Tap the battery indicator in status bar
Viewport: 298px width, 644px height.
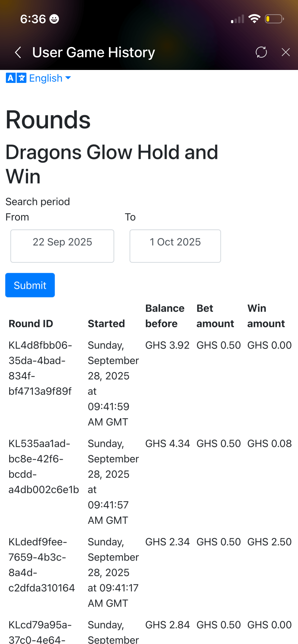(274, 19)
